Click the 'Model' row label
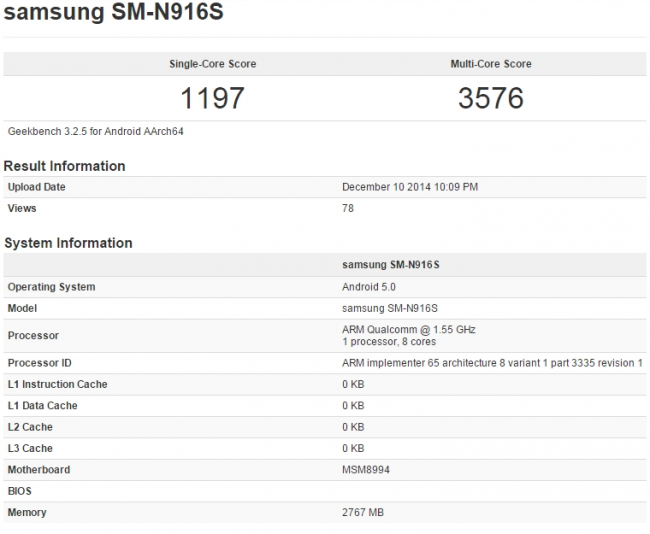Screen dimensions: 650x534 (22, 308)
